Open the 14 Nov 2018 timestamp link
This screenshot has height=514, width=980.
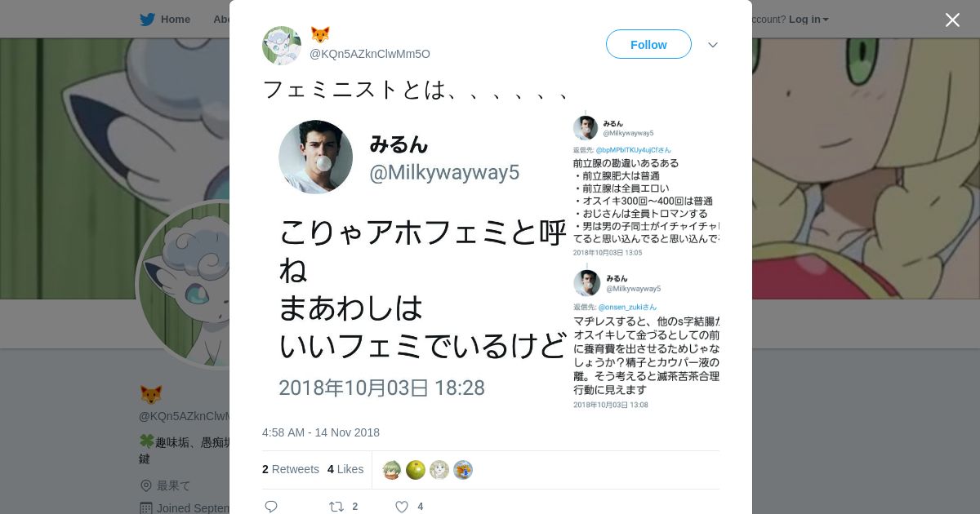(321, 432)
